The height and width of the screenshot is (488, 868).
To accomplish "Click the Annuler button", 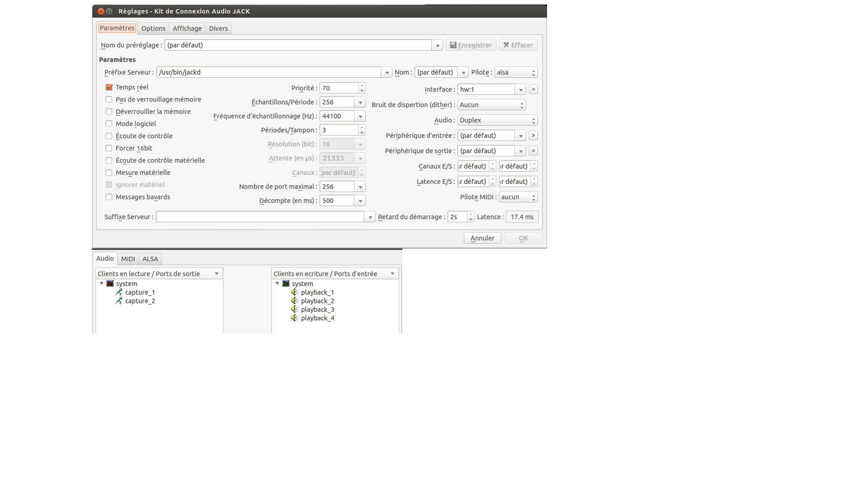I will pos(482,238).
